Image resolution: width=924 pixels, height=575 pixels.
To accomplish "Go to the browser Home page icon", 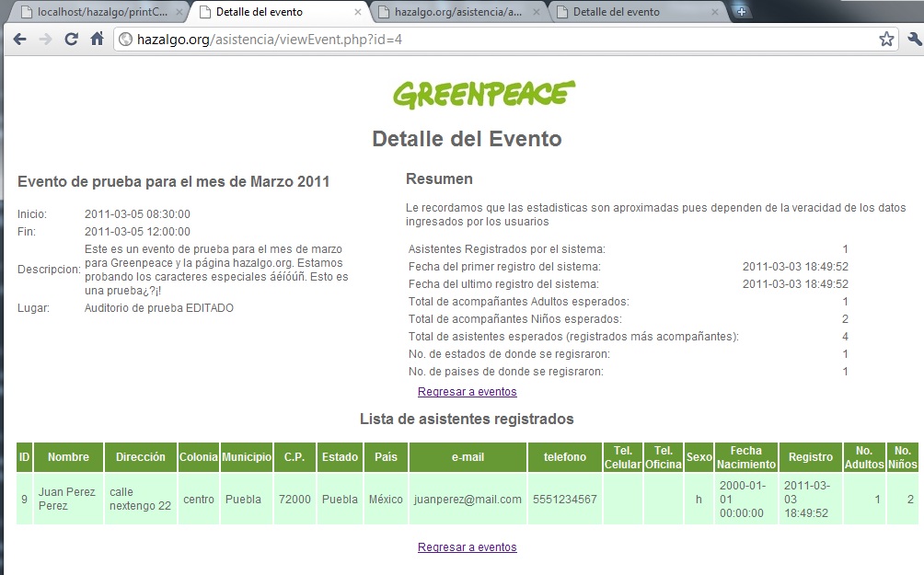I will (x=97, y=40).
